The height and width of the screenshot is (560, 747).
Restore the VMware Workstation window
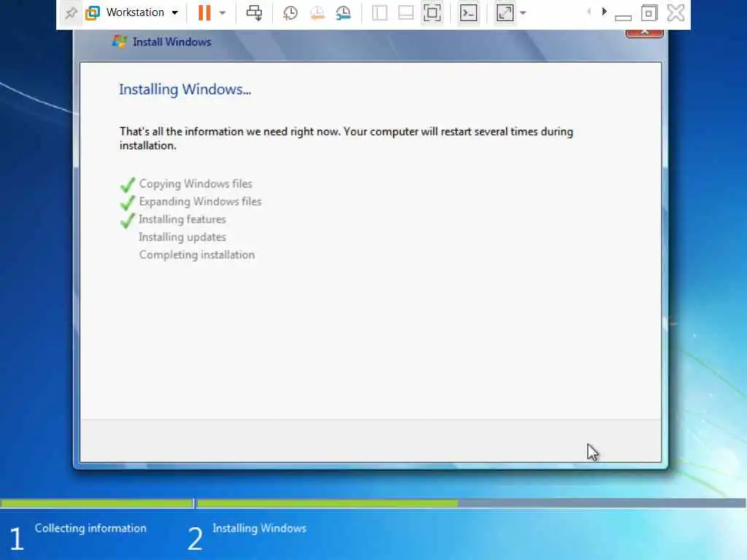pos(649,13)
